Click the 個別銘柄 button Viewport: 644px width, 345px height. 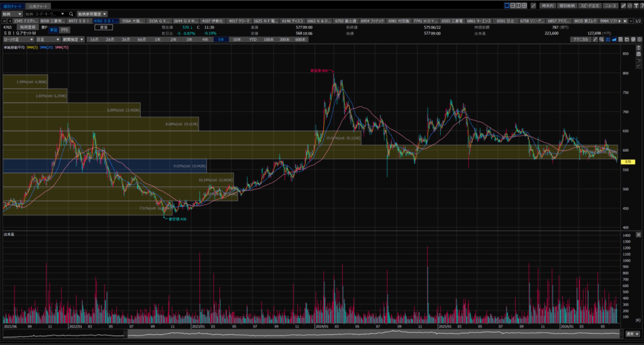tap(567, 6)
